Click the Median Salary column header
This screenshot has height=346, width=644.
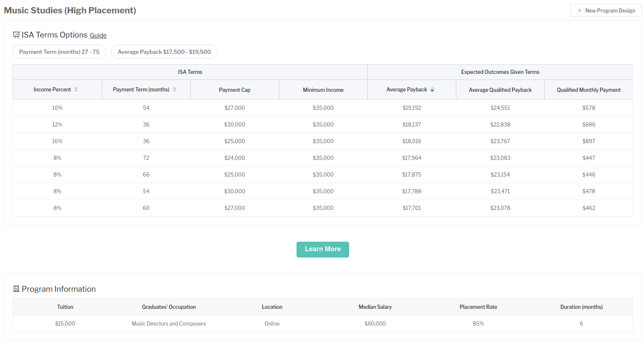point(375,307)
